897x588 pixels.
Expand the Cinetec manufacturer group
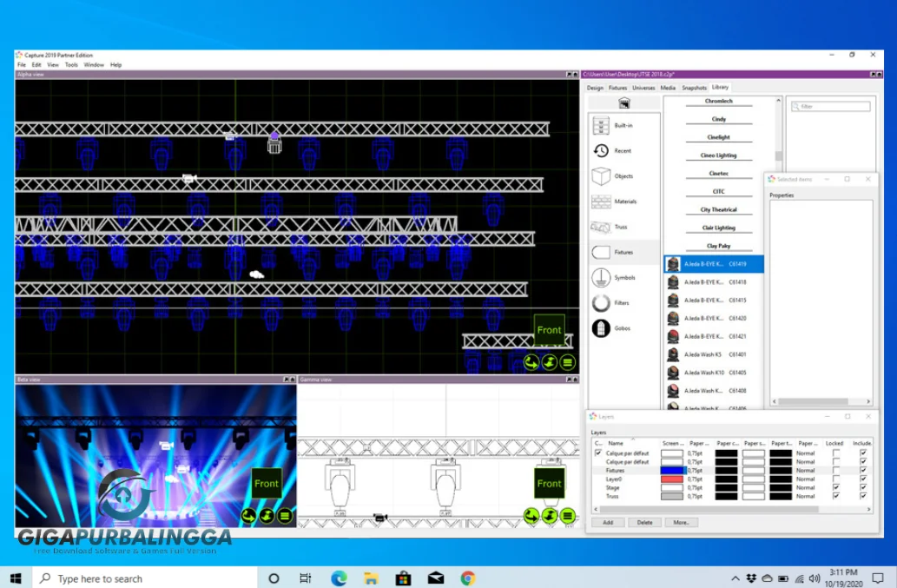click(718, 174)
